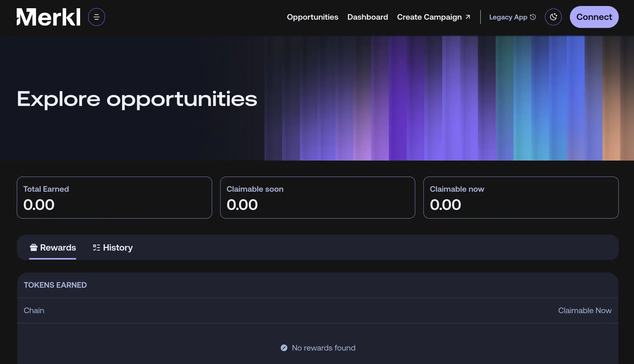Click the Chain column header
Image resolution: width=634 pixels, height=364 pixels.
click(x=34, y=310)
